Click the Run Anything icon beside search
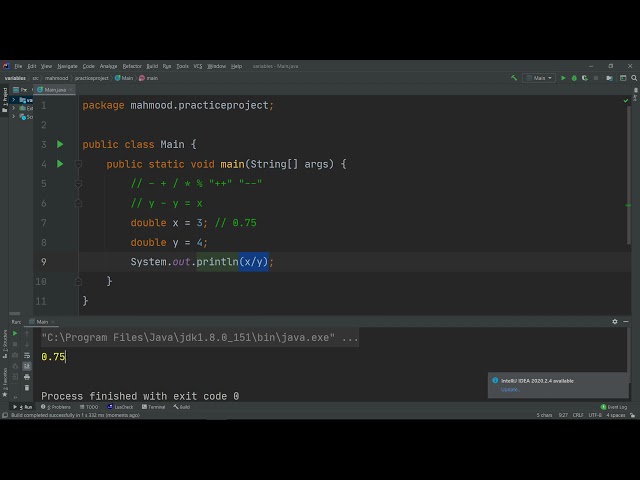 pyautogui.click(x=623, y=78)
